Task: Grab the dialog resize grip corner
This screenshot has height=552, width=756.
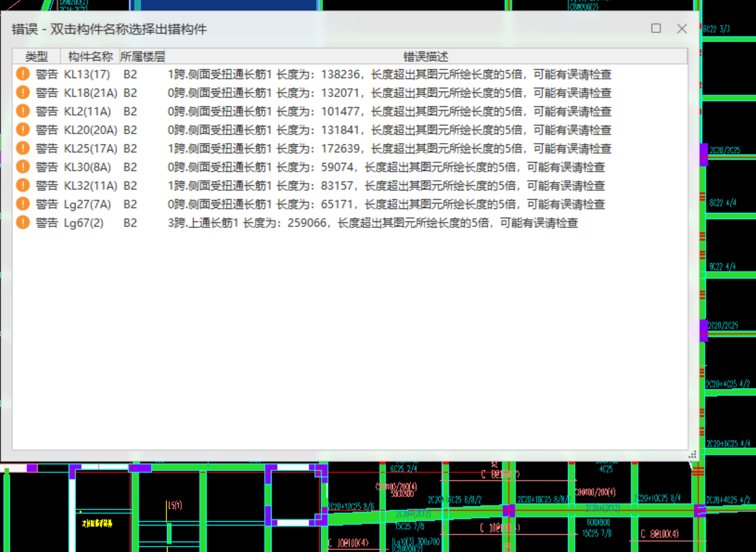Action: point(694,455)
